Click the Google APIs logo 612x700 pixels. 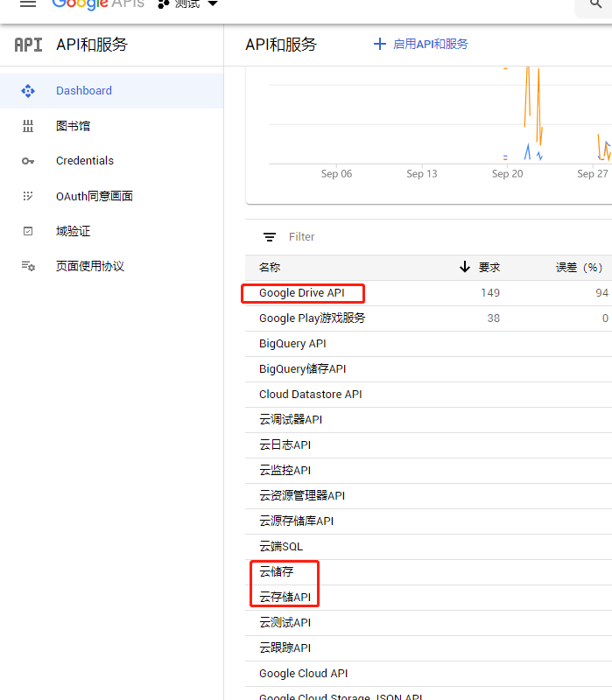click(98, 4)
